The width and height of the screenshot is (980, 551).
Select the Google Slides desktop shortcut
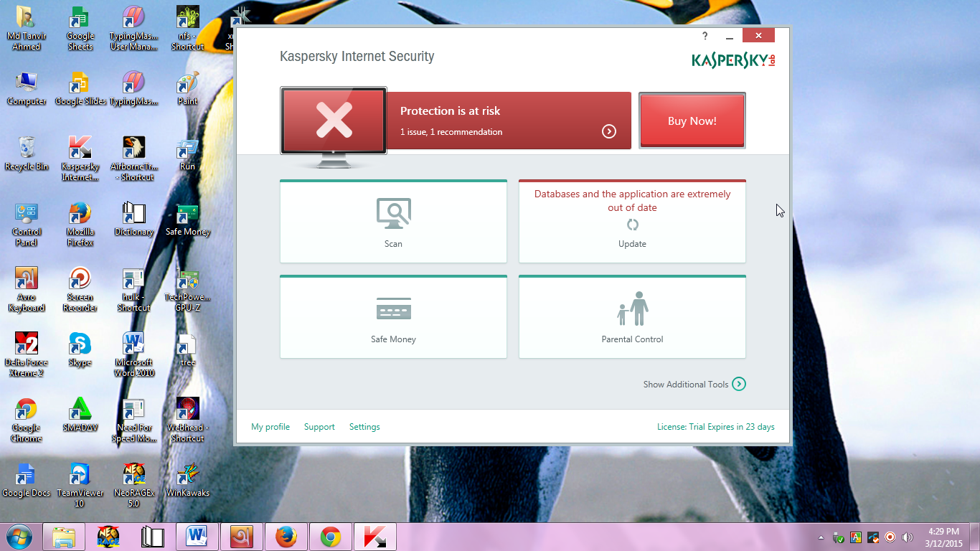point(80,88)
